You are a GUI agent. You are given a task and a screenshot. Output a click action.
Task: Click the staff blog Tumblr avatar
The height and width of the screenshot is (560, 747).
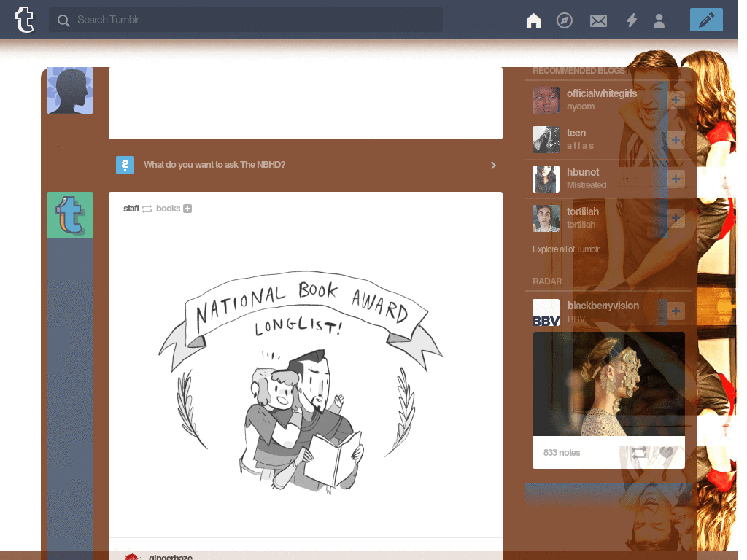pyautogui.click(x=70, y=215)
